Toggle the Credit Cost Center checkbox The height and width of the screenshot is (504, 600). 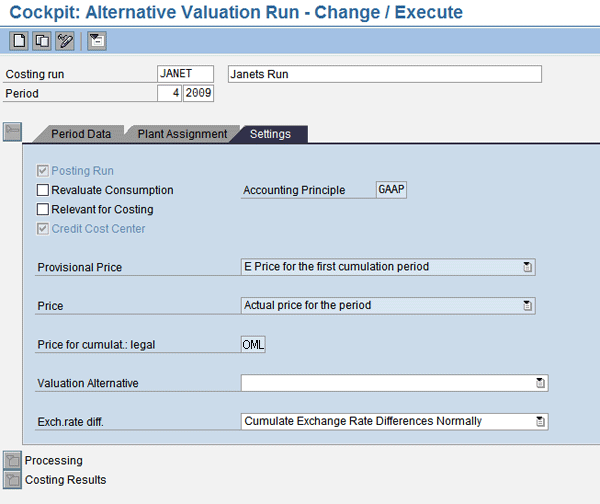42,229
